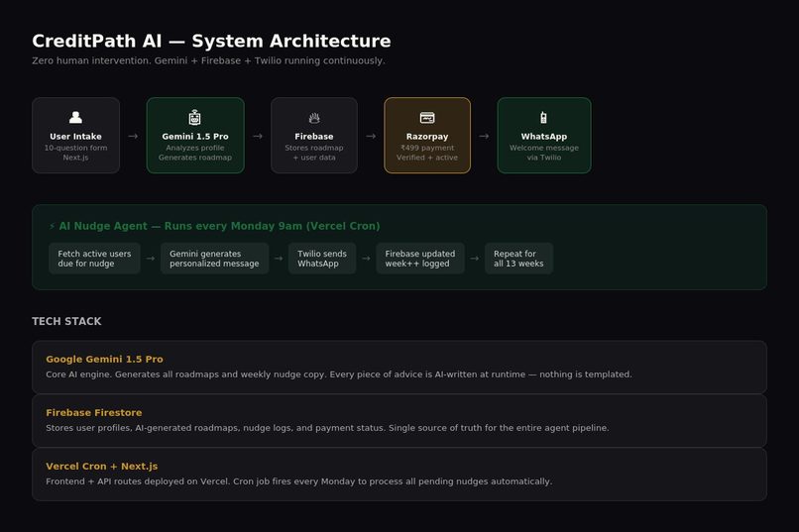Click the 'CreditPath AI — System Architecture' title
The image size is (799, 532).
(211, 41)
